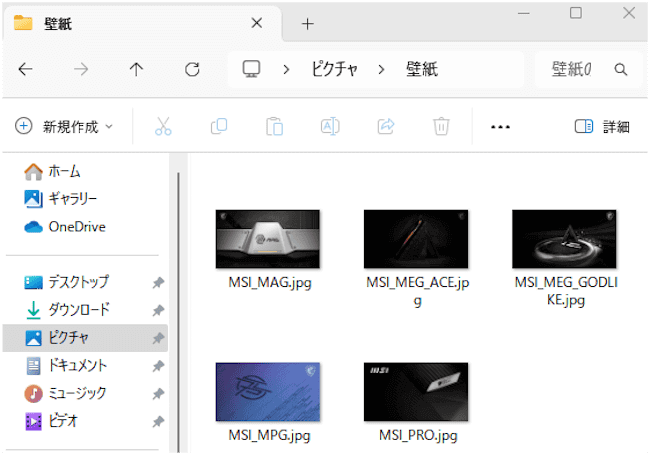Go back with the left arrow button
The height and width of the screenshot is (455, 650).
coord(25,69)
